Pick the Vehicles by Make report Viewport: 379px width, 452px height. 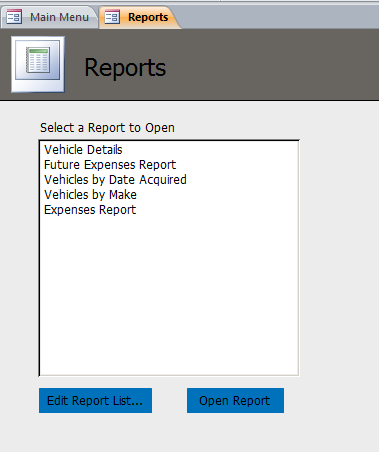point(169,195)
